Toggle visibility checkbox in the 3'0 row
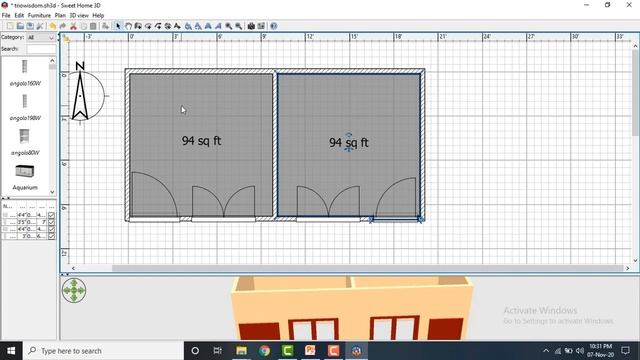This screenshot has width=640, height=360. coord(51,236)
